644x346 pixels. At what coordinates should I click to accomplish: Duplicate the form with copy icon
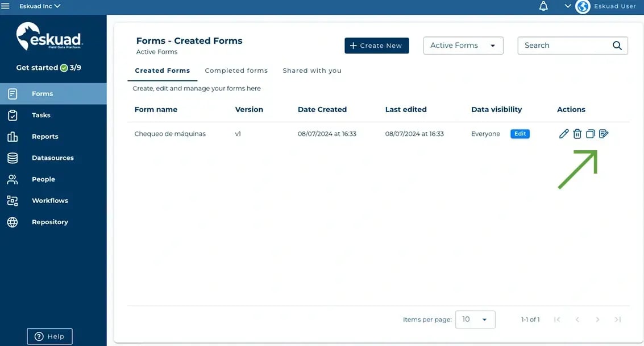point(590,133)
